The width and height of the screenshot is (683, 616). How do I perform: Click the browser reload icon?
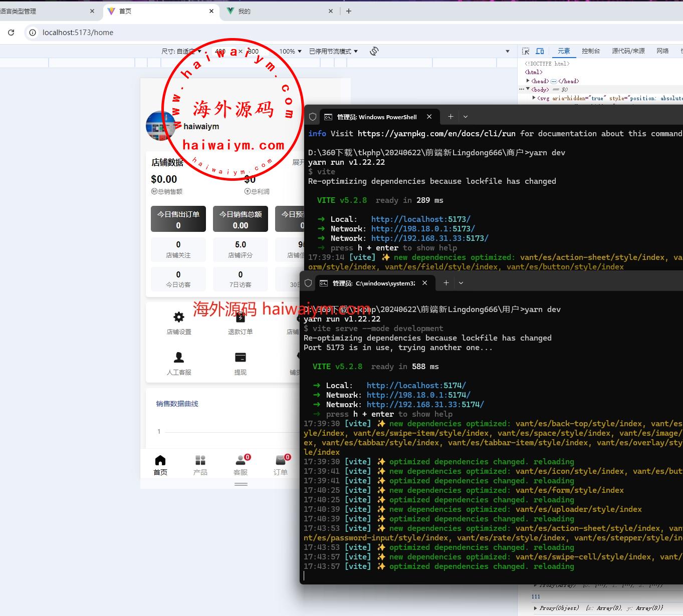pos(11,33)
